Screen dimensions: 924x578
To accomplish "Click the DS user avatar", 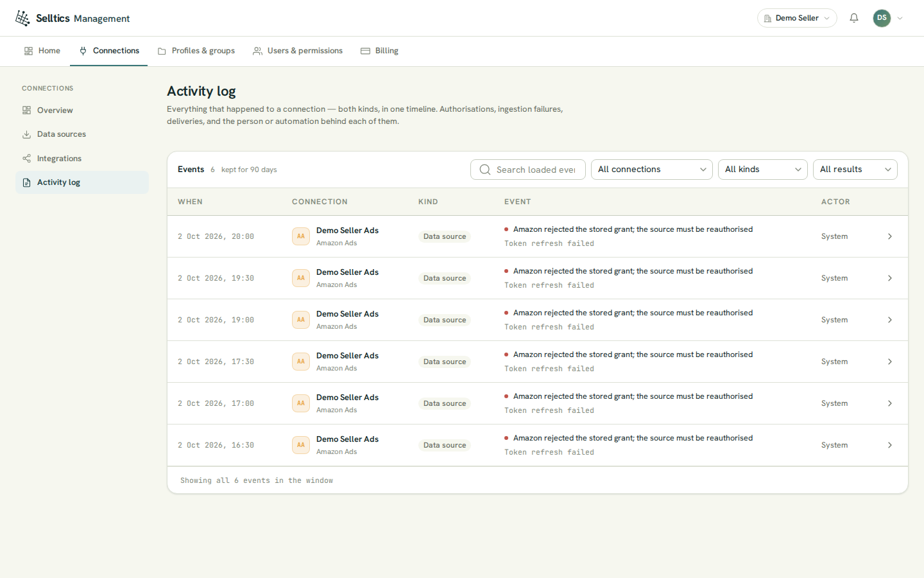I will (x=882, y=18).
